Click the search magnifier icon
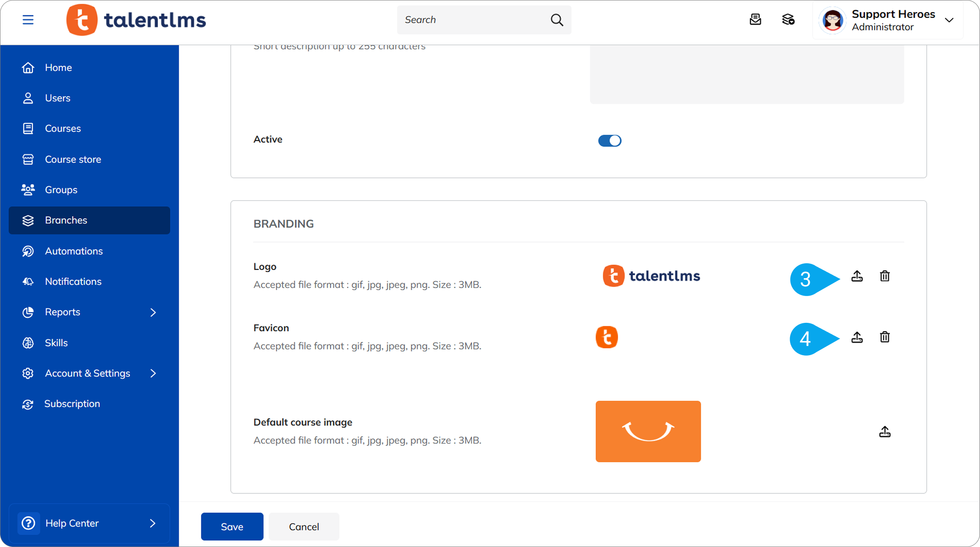This screenshot has width=980, height=547. [x=557, y=20]
